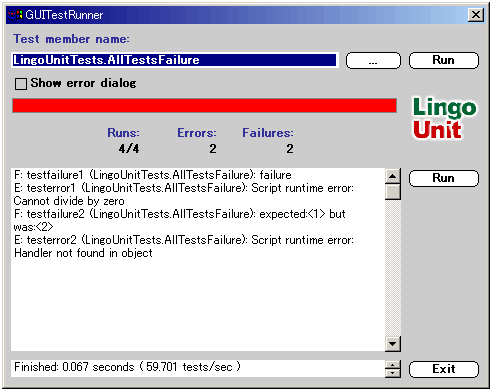Open the test member browse button
Image resolution: width=493 pixels, height=391 pixels.
(373, 61)
